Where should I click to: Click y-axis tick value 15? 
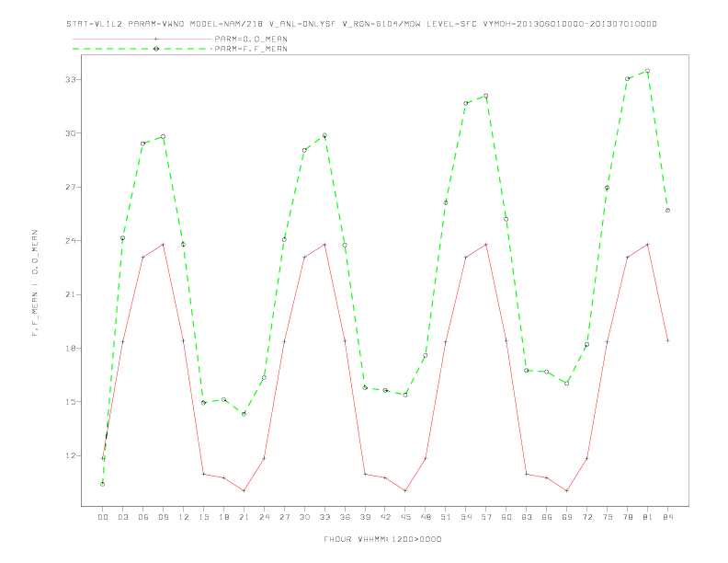[x=71, y=402]
